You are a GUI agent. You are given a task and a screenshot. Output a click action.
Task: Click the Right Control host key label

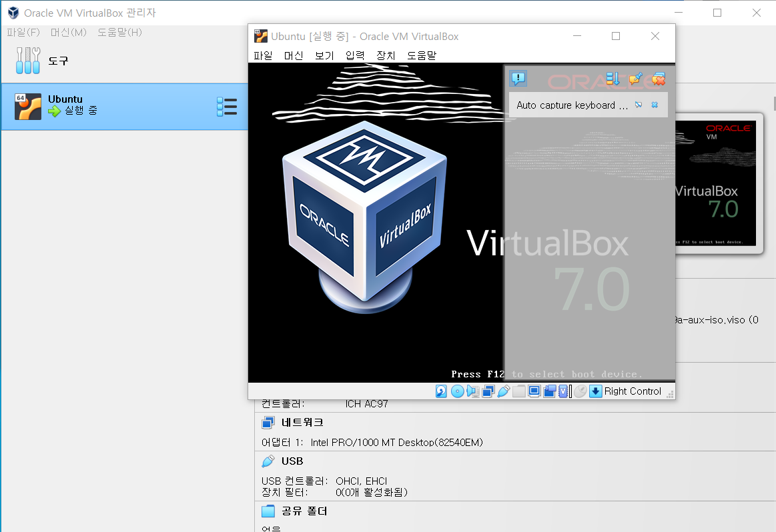coord(633,391)
